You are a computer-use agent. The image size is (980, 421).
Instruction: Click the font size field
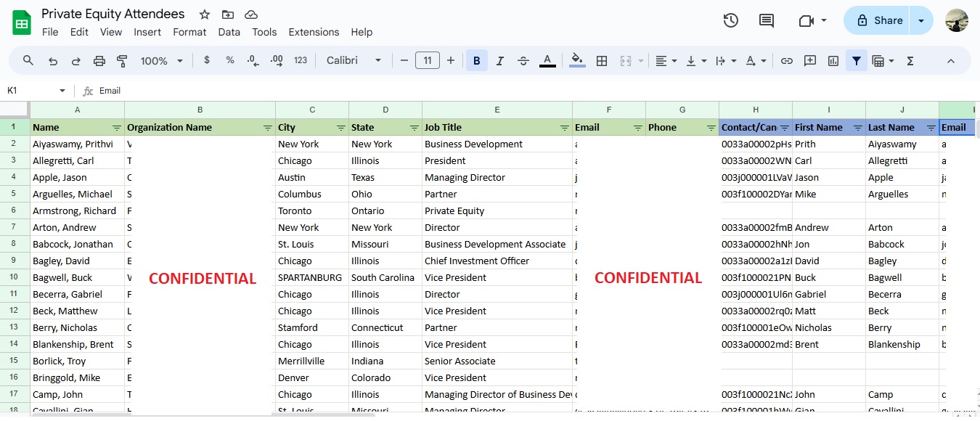(x=428, y=61)
